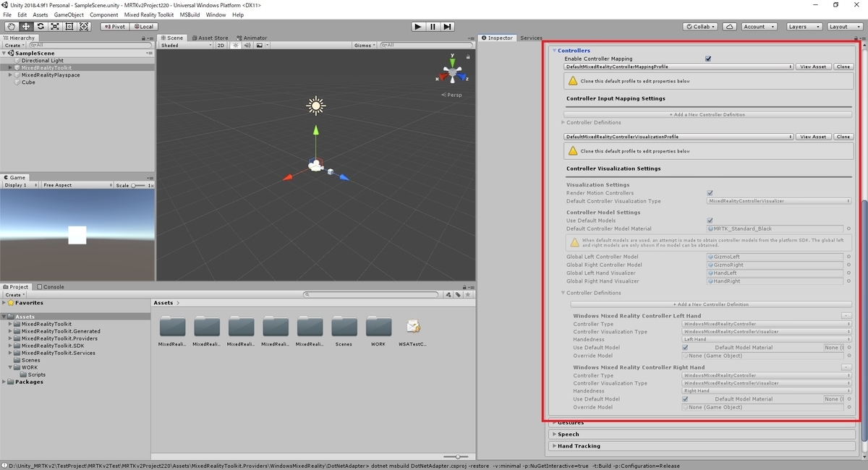Screen dimensions: 868x470
Task: Adjust the Scale slider in the Game view
Action: pos(140,185)
